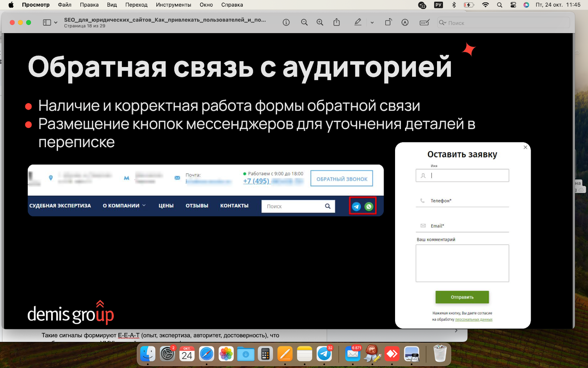Open the highlight color dropdown arrow

click(372, 22)
